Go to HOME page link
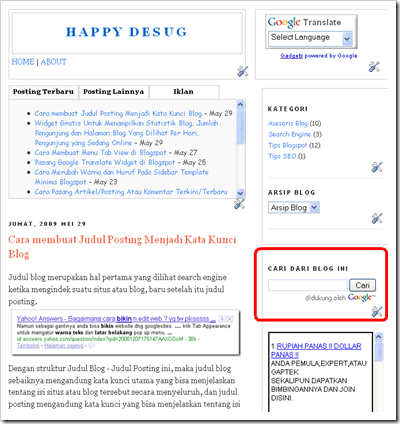 tap(23, 62)
